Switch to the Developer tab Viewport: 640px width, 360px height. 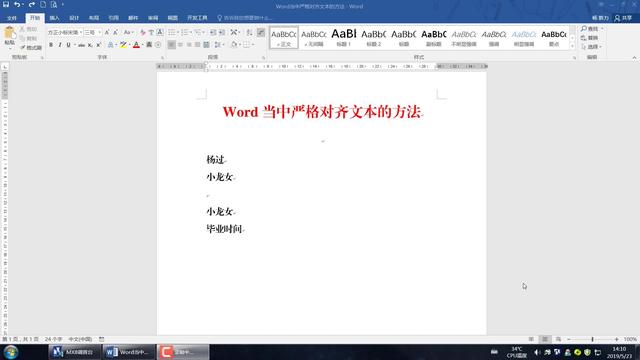(x=197, y=18)
